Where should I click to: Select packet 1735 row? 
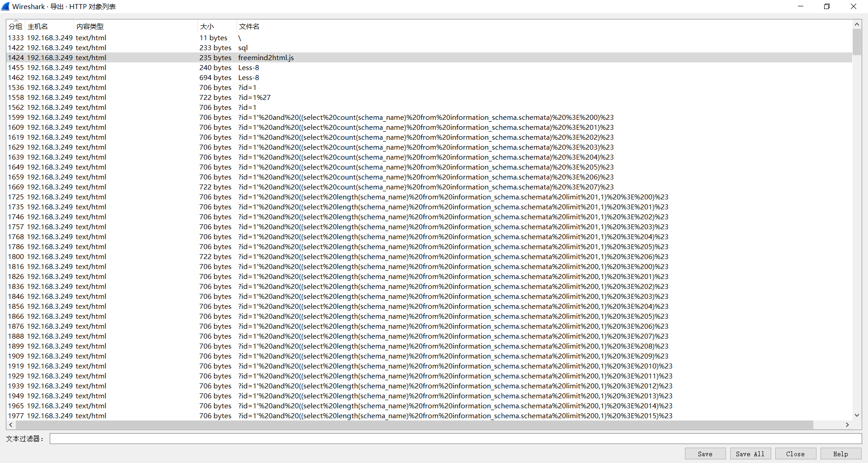(429, 207)
